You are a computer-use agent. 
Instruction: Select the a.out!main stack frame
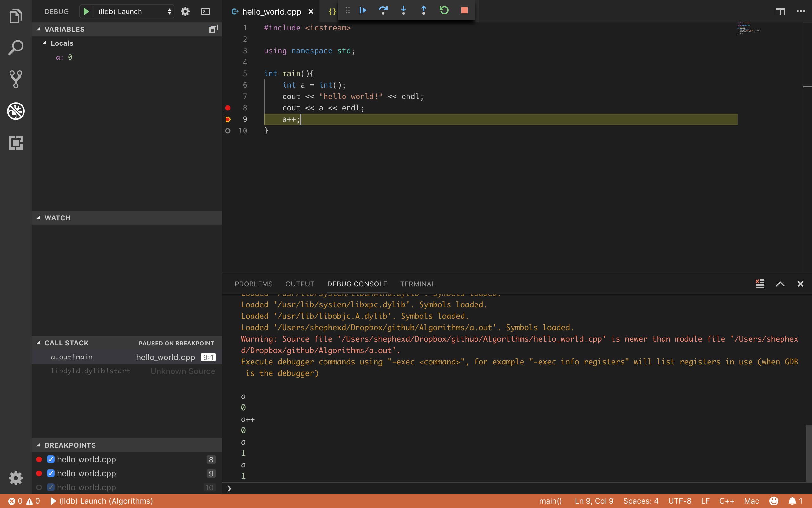127,357
